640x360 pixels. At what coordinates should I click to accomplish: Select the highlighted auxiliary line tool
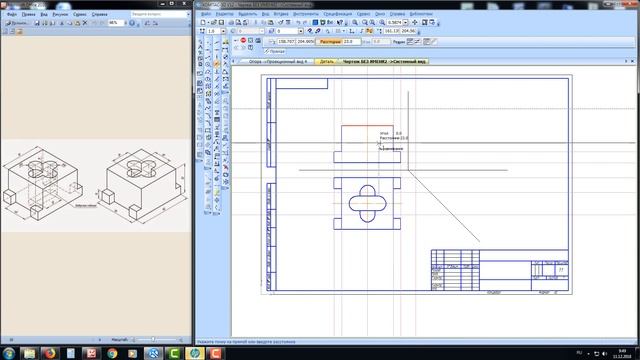[x=217, y=64]
